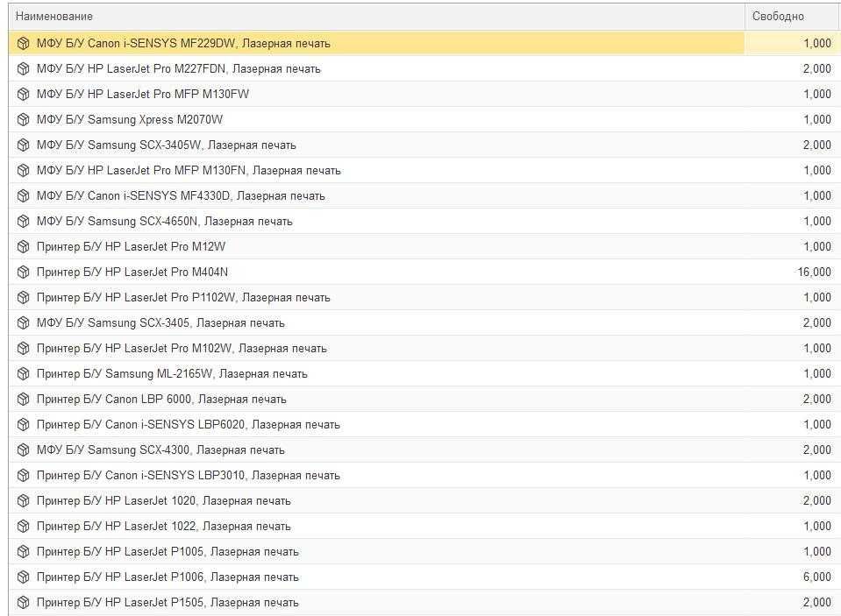Select row 'Принтер Б/У HP LaserJet P1505'
This screenshot has height=616, width=841.
[x=424, y=603]
